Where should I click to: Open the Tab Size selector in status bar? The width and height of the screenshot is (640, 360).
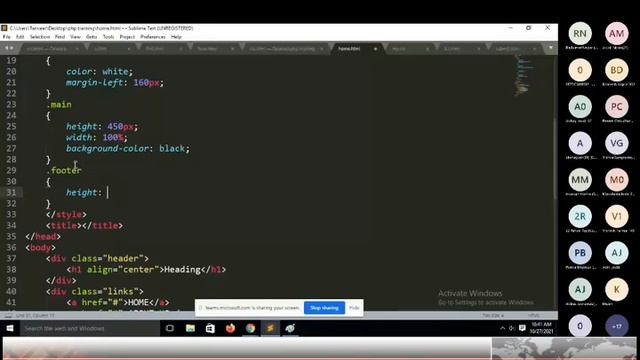click(x=493, y=316)
